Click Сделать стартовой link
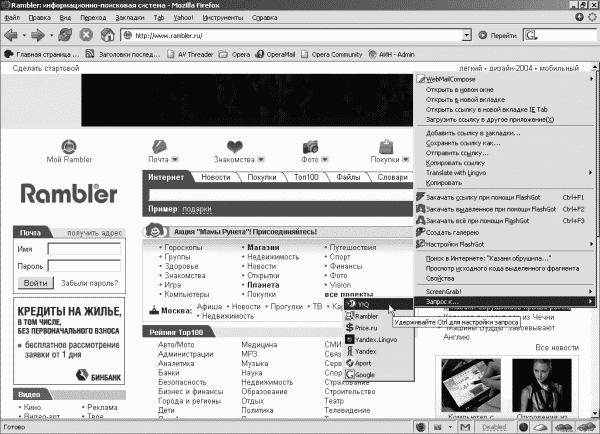Viewport: 600px width, 434px height. coord(46,68)
